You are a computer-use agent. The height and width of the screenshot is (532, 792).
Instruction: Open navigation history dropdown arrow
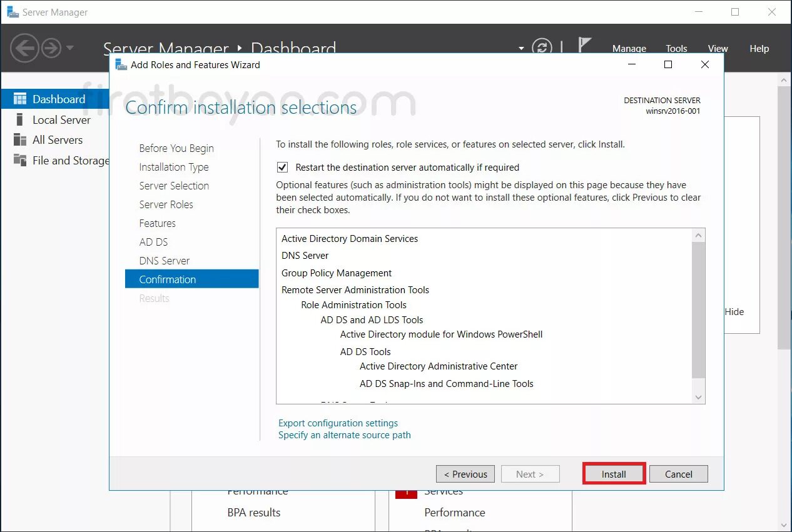coord(69,48)
